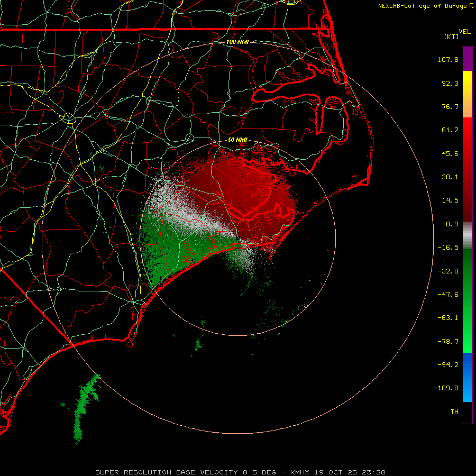Click the 100 NMI range ring label
This screenshot has height=476, width=476.
coord(237,42)
